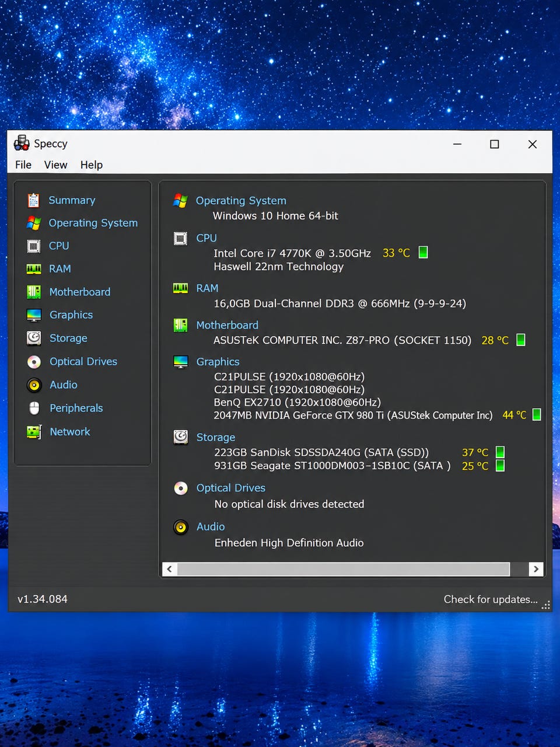Click the Summary clipboard icon in sidebar
This screenshot has width=560, height=747.
pyautogui.click(x=34, y=200)
